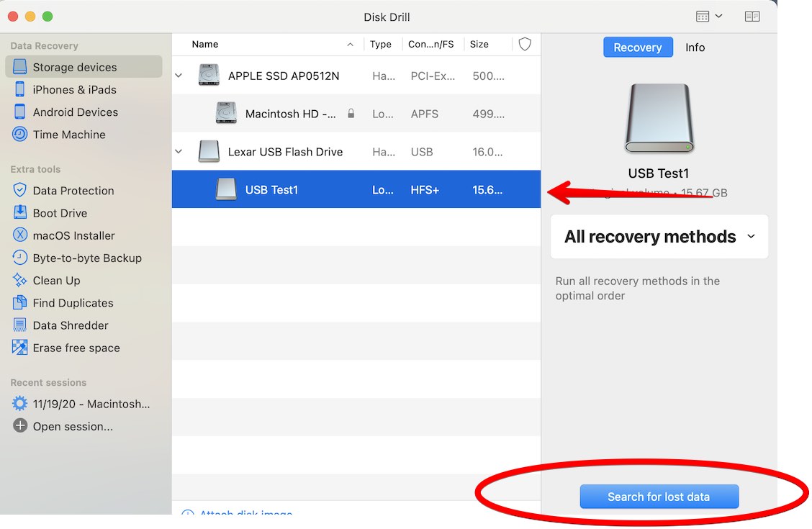
Task: Click the lock icon on Macintosh HD
Action: pos(351,114)
